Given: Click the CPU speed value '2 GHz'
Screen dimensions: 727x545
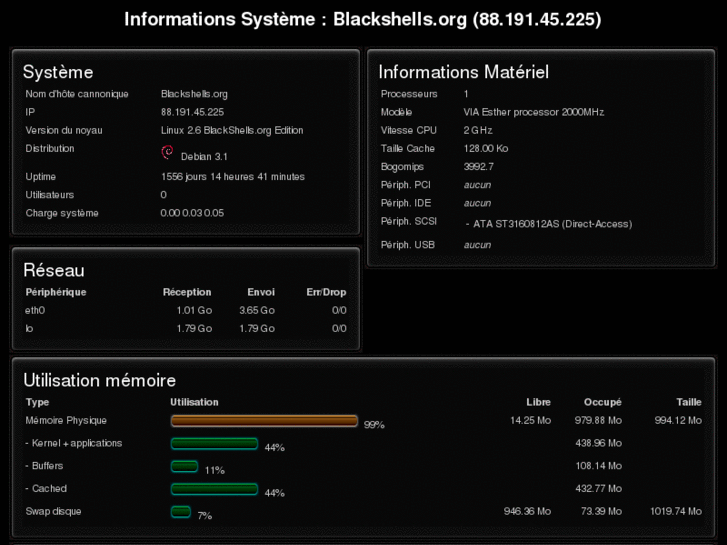Looking at the screenshot, I should 478,130.
